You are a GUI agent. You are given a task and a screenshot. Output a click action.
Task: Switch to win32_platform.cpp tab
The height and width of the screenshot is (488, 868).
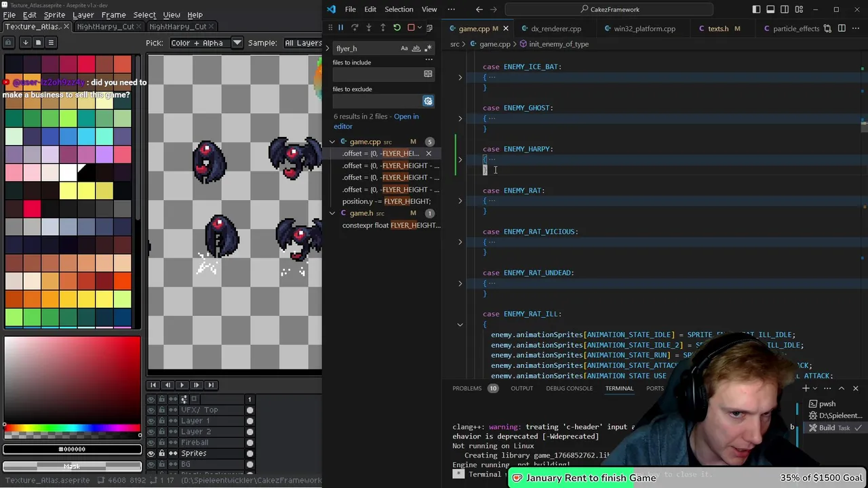(644, 28)
